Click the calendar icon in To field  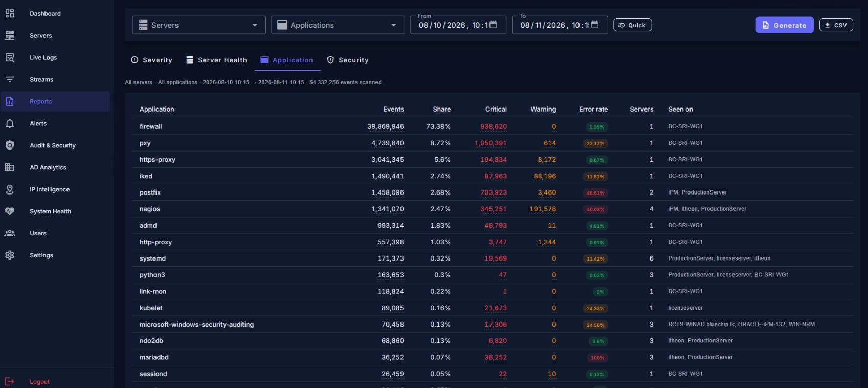(x=595, y=25)
